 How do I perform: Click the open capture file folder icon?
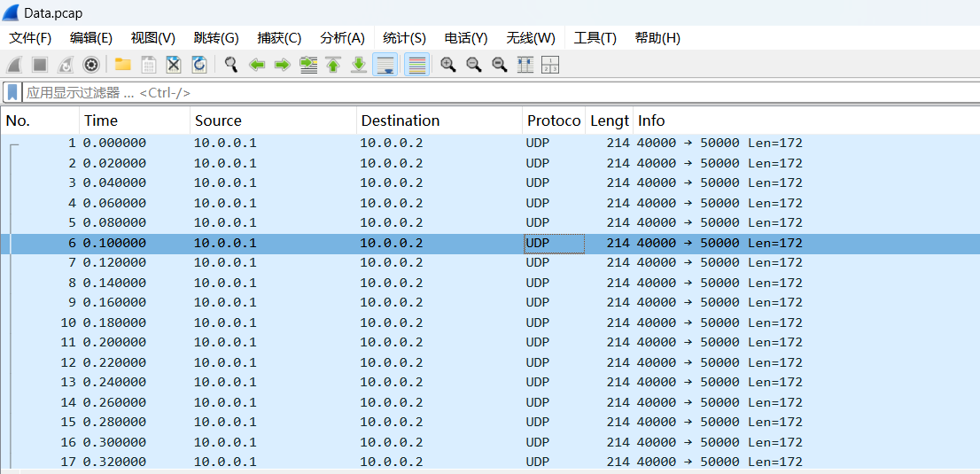click(122, 65)
